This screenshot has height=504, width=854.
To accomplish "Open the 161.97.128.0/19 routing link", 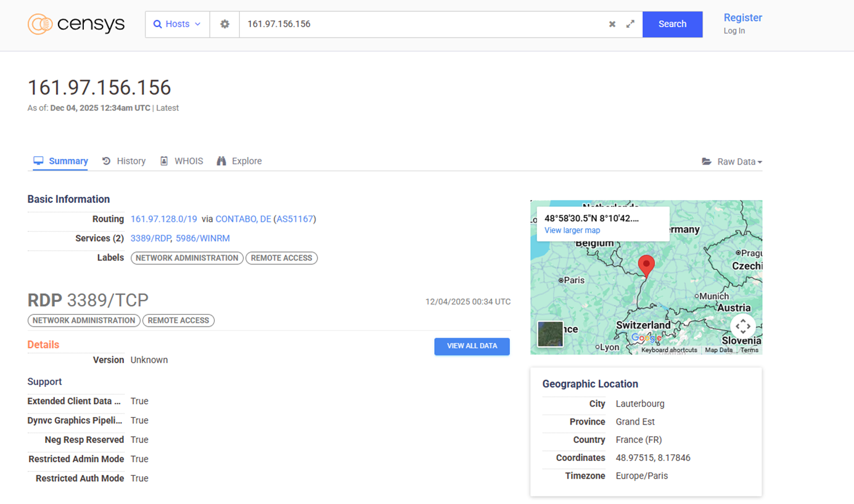I will point(163,219).
